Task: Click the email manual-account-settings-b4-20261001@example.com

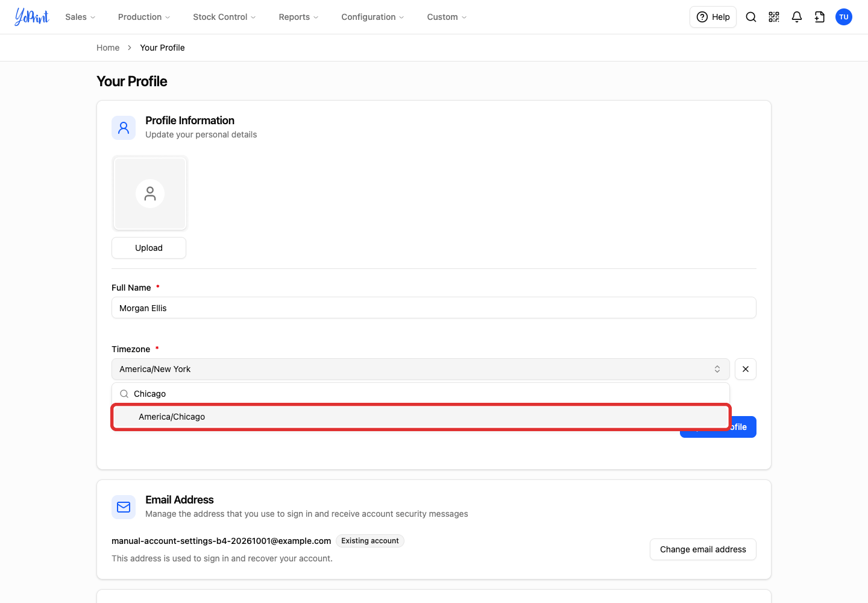Action: (221, 541)
